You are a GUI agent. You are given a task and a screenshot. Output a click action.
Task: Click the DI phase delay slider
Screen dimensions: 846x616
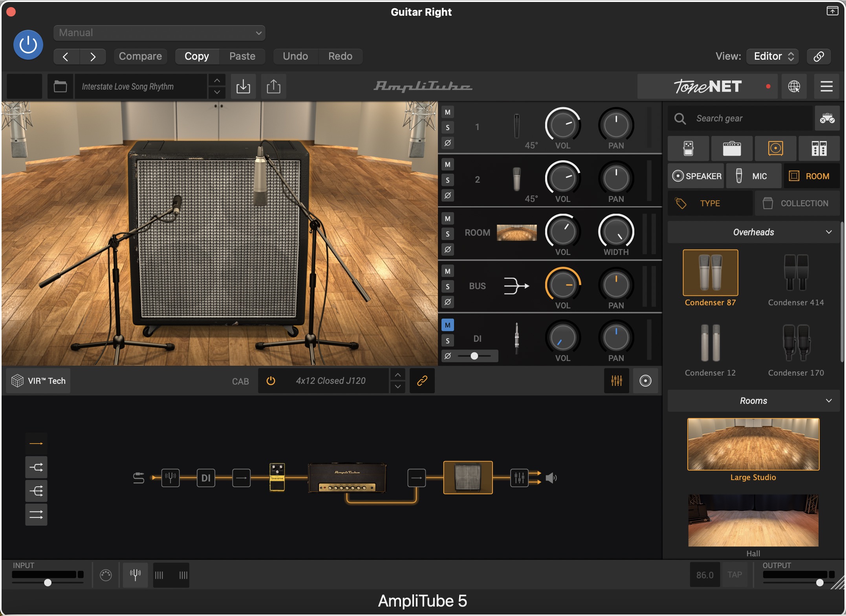[x=474, y=356]
